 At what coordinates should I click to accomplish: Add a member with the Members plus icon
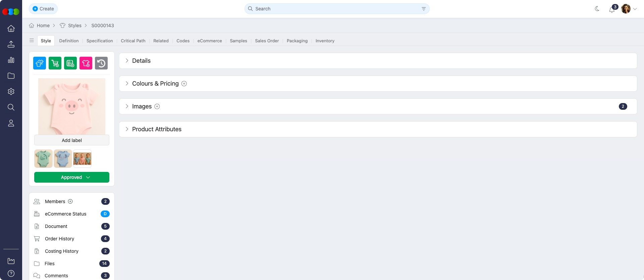(x=70, y=201)
